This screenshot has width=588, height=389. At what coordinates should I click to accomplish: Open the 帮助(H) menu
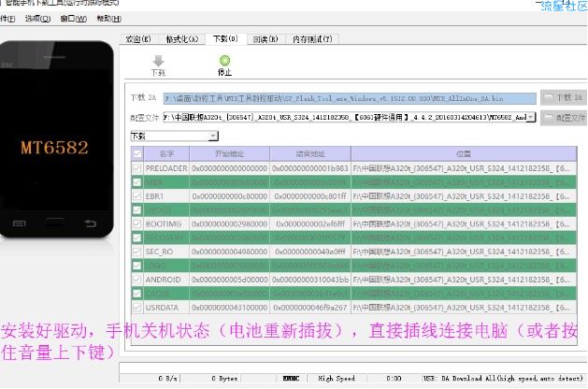pos(108,19)
